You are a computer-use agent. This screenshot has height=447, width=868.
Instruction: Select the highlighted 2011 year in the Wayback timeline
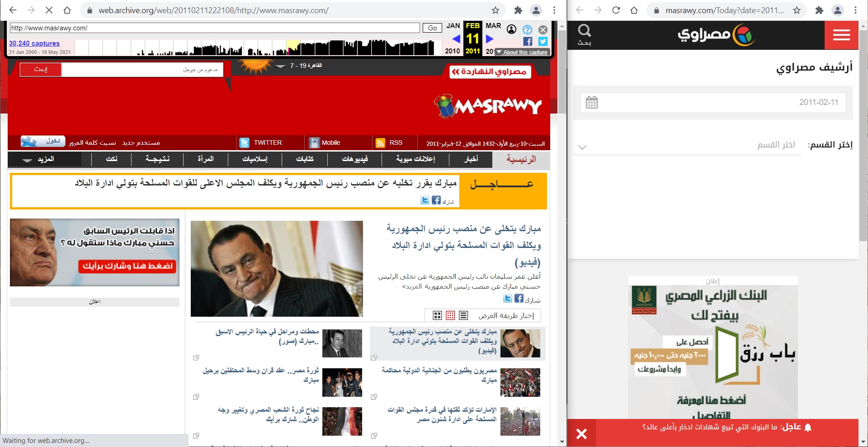tap(473, 51)
